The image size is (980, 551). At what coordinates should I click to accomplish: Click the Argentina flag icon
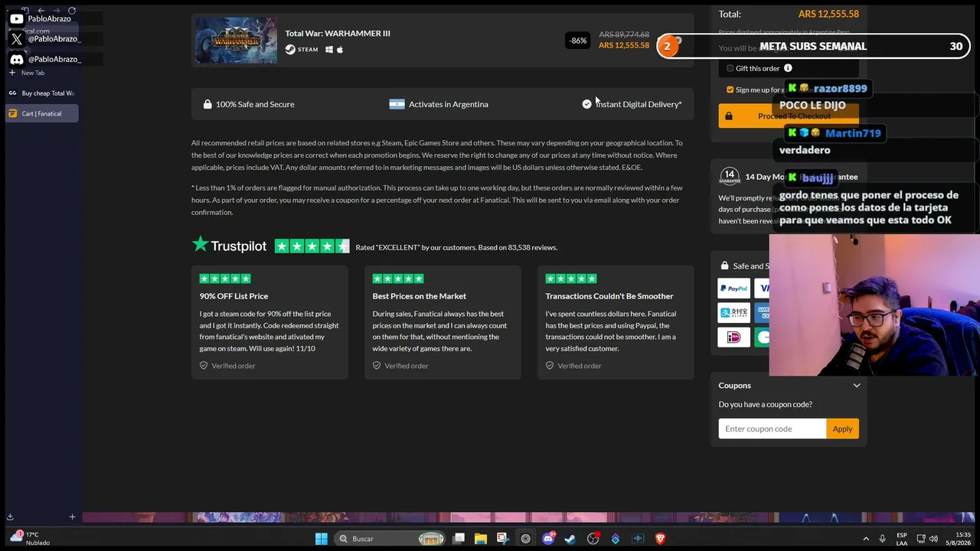397,104
